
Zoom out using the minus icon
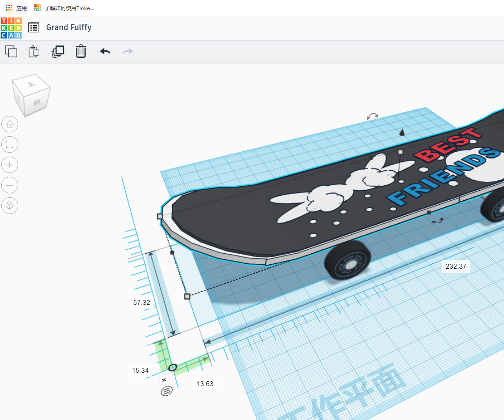point(10,185)
